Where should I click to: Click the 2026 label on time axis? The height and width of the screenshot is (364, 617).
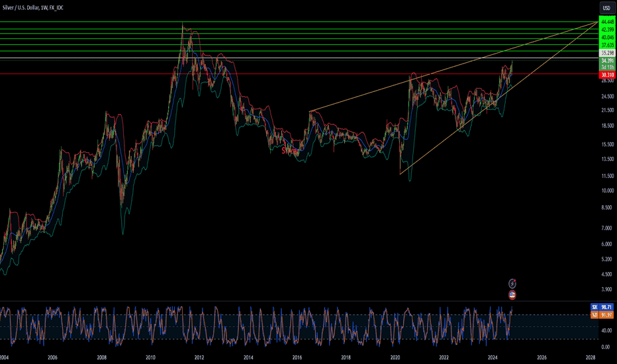pyautogui.click(x=542, y=357)
